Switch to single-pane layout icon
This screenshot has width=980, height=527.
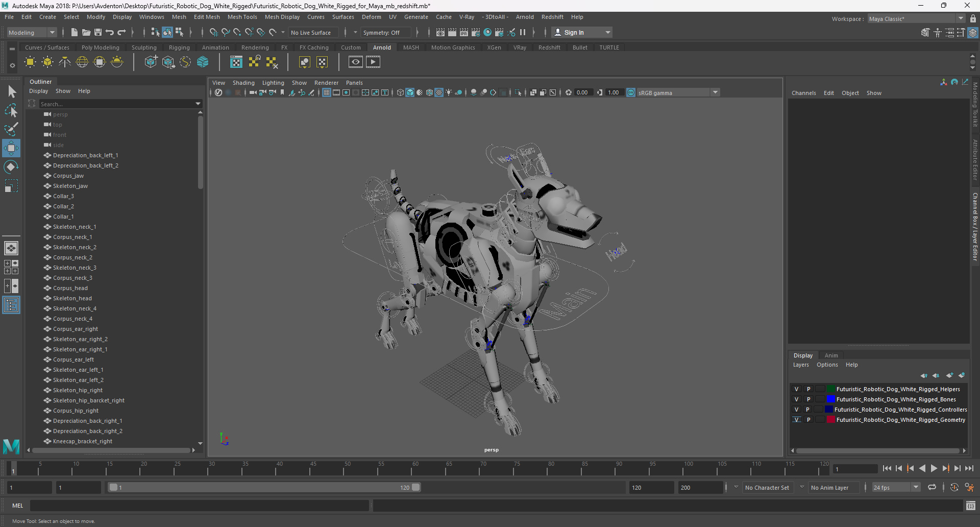click(x=11, y=248)
